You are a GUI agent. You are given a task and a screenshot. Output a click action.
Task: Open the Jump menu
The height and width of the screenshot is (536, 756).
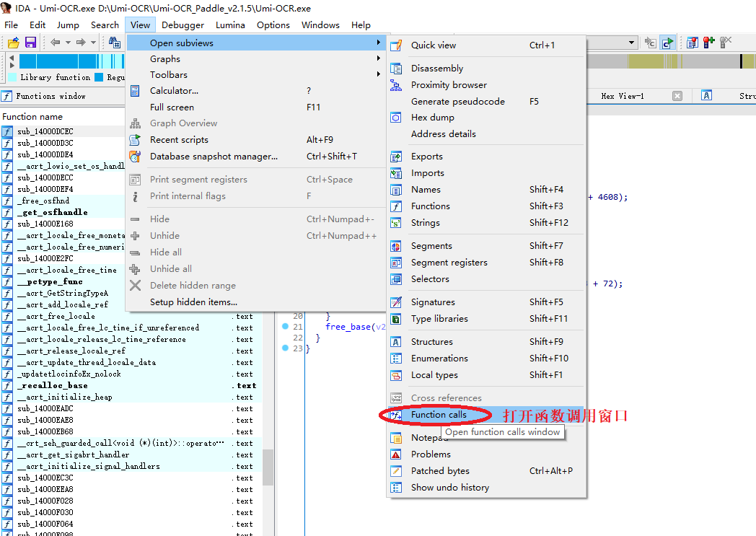point(68,25)
